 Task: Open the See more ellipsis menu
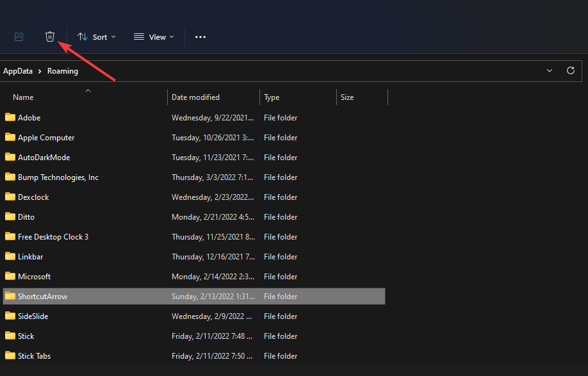pos(200,37)
